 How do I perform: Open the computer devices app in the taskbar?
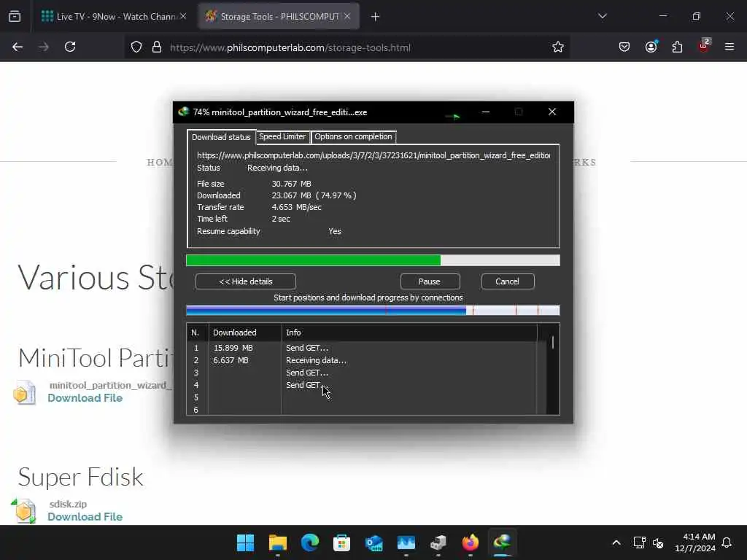coord(438,542)
